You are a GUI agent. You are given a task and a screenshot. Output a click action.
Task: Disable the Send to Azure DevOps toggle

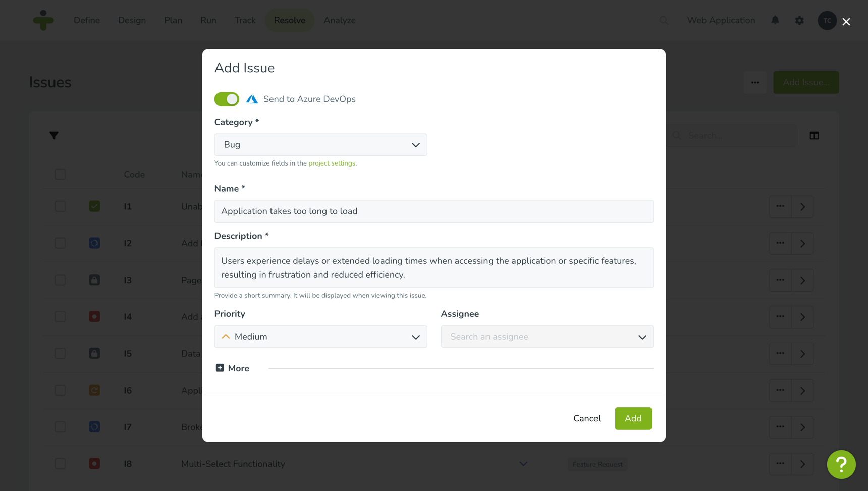[227, 99]
